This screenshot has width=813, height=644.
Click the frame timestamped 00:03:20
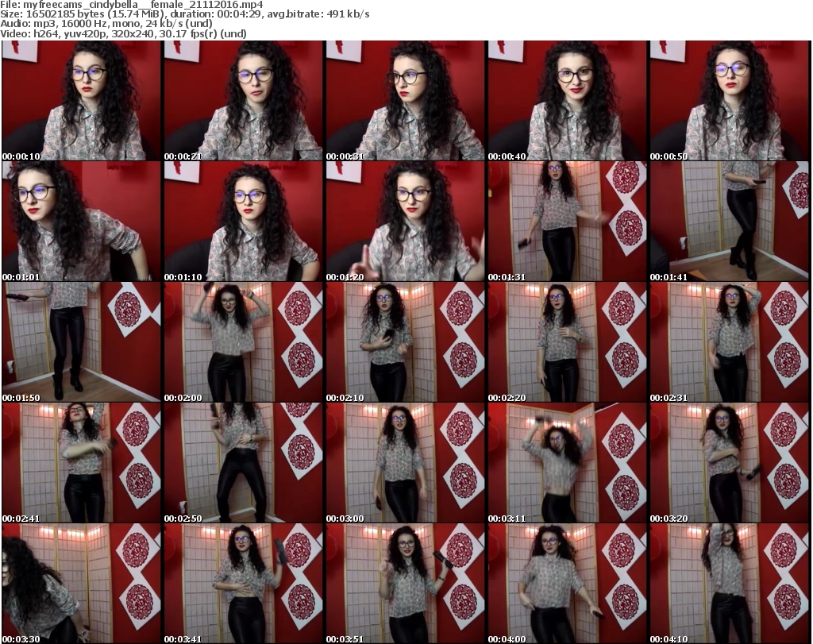730,463
